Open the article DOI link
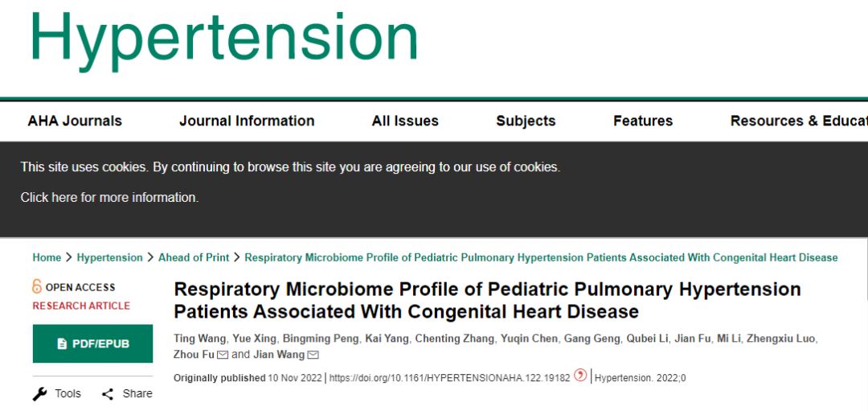Viewport: 868px width, 411px height. pyautogui.click(x=449, y=377)
